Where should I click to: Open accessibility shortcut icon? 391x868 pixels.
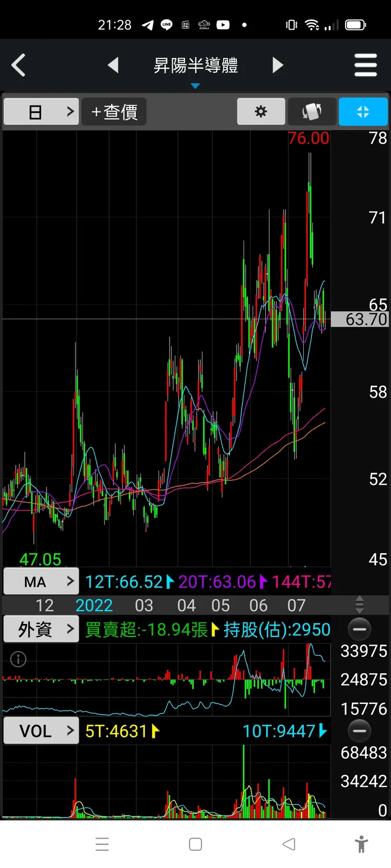tap(361, 844)
